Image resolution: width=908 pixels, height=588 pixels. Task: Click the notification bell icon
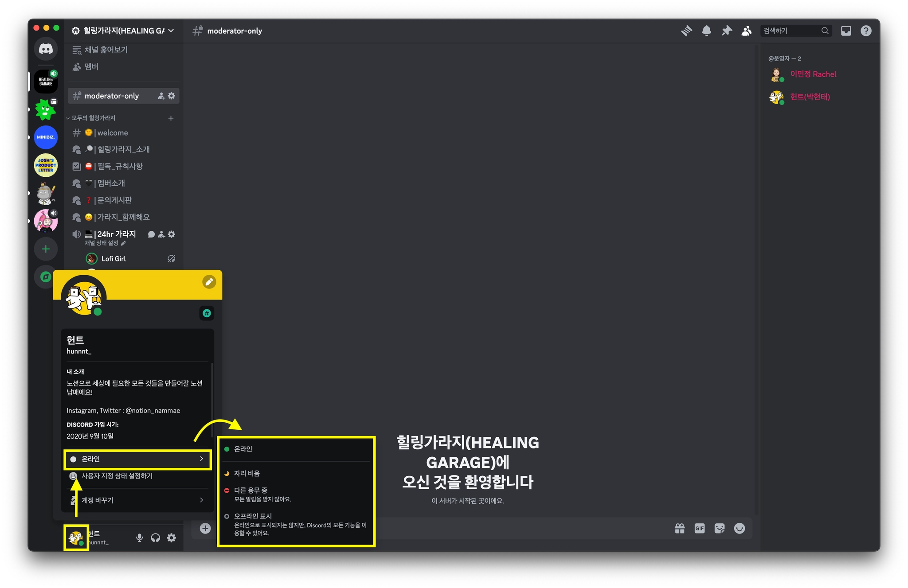pos(707,31)
